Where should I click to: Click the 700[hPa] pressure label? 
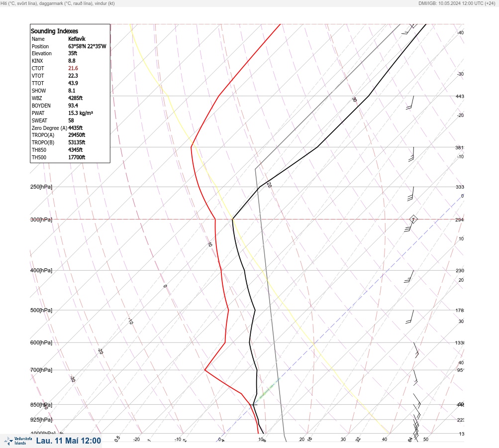click(41, 370)
